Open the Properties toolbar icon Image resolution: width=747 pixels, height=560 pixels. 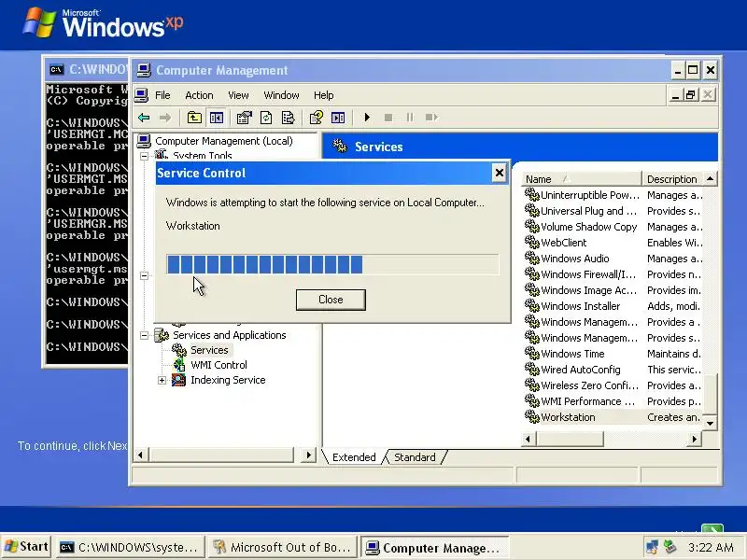(x=245, y=118)
